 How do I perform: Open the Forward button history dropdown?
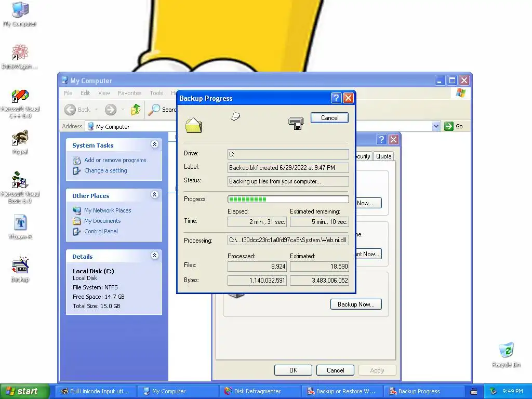123,110
